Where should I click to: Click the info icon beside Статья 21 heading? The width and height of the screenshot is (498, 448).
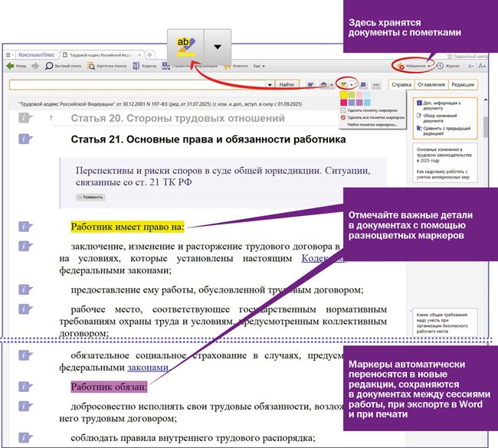pyautogui.click(x=25, y=139)
